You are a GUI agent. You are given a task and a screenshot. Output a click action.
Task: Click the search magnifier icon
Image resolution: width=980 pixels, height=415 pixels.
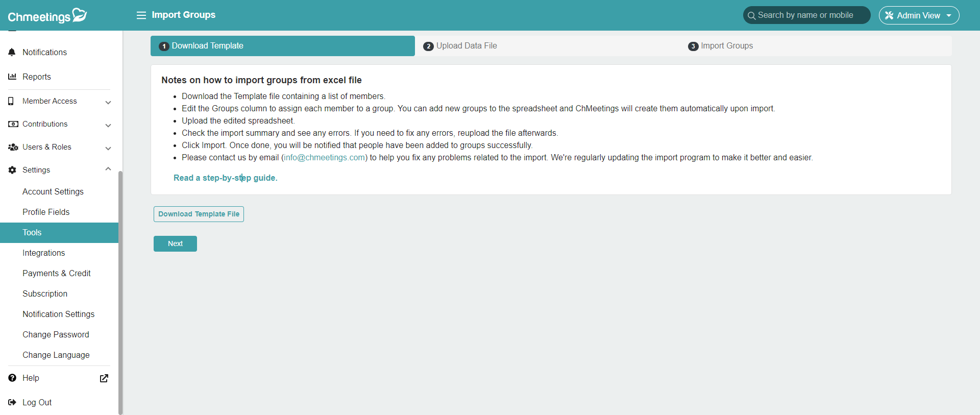[751, 16]
